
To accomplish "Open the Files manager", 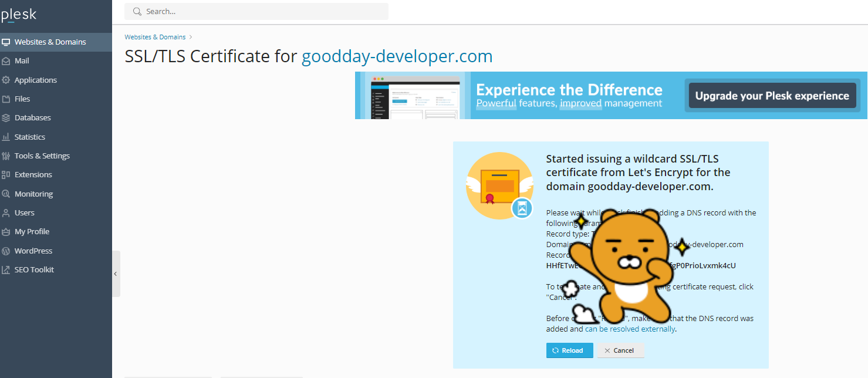I will pyautogui.click(x=56, y=99).
